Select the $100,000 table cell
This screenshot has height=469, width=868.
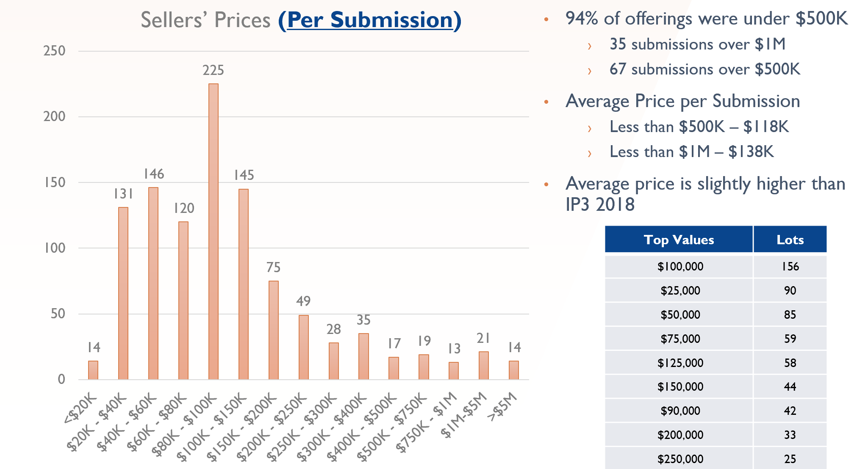tap(680, 267)
